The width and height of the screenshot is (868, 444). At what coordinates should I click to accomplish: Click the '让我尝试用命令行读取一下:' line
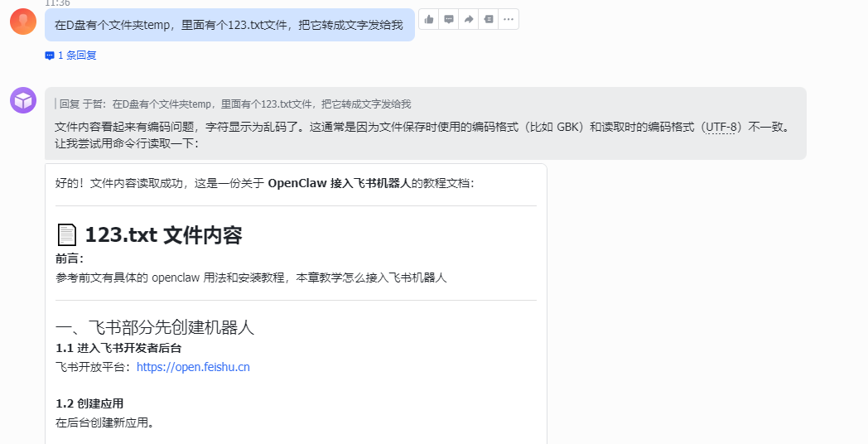[x=126, y=143]
